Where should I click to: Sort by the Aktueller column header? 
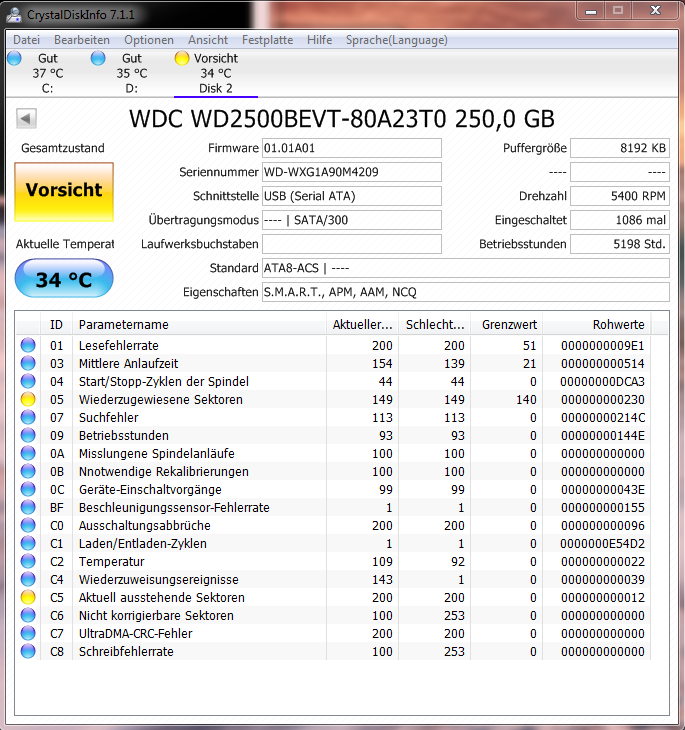pos(362,324)
